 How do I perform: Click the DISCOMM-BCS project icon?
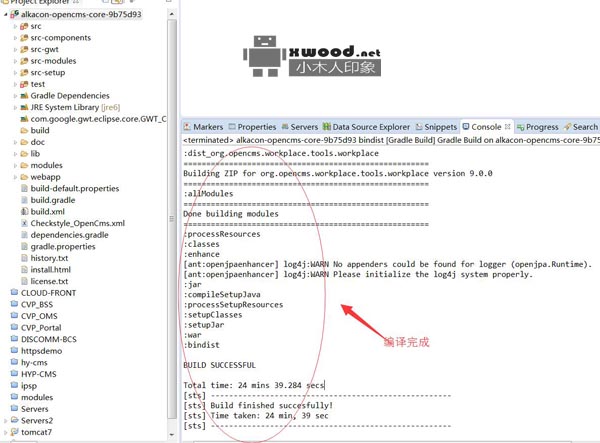point(15,339)
